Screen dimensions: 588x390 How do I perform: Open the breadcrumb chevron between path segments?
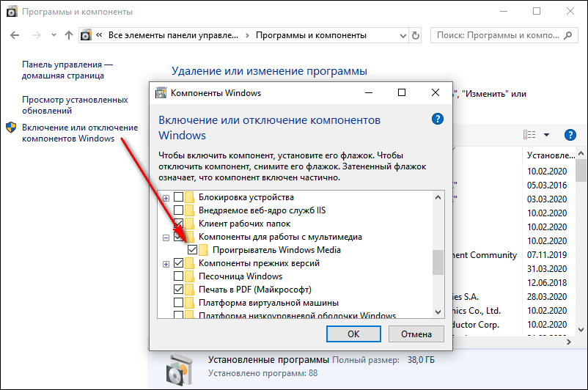(247, 36)
